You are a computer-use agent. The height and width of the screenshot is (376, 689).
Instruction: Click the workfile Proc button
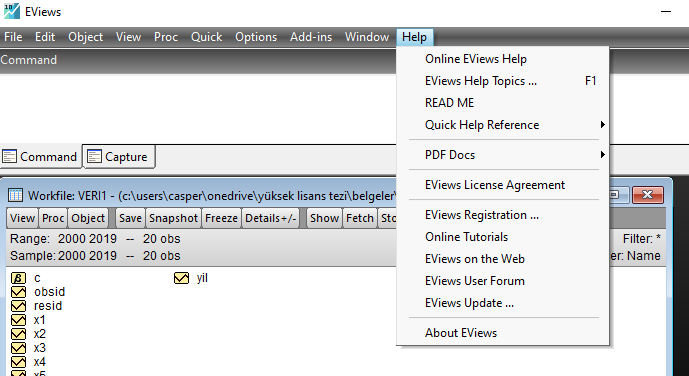pos(53,218)
